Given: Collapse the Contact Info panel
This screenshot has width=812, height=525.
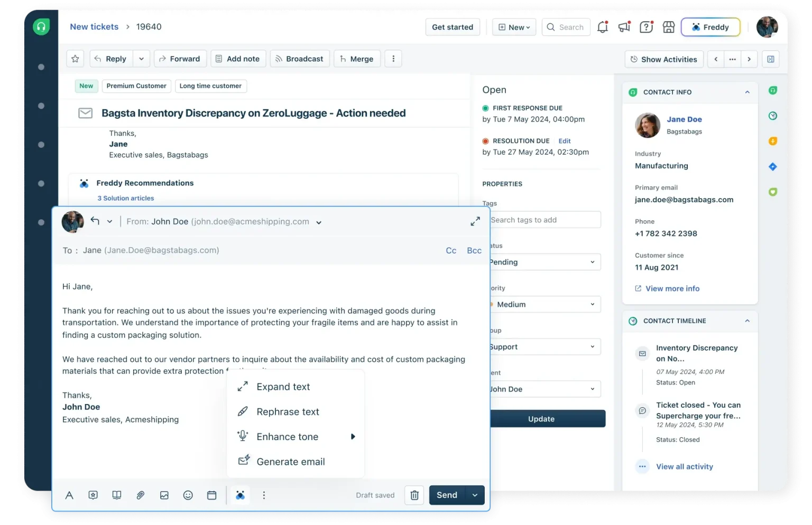Looking at the screenshot, I should [x=747, y=92].
